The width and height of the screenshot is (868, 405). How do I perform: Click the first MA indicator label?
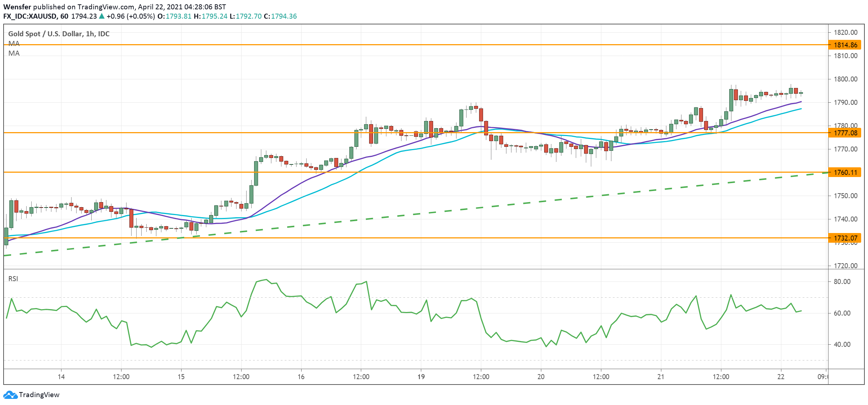coord(14,43)
